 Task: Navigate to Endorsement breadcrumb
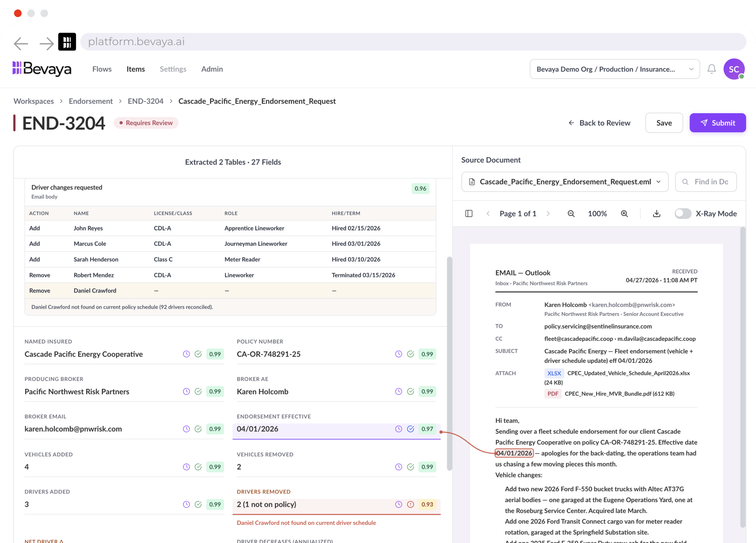click(x=91, y=101)
